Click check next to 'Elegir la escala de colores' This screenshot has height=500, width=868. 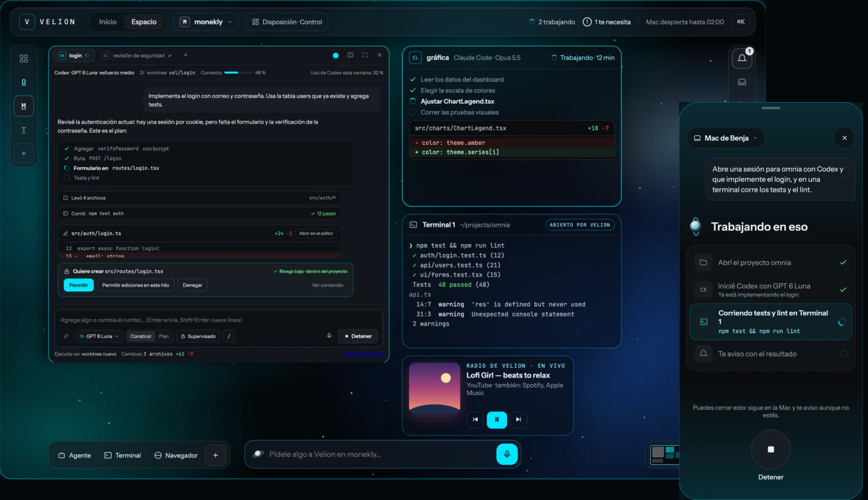[x=413, y=90]
